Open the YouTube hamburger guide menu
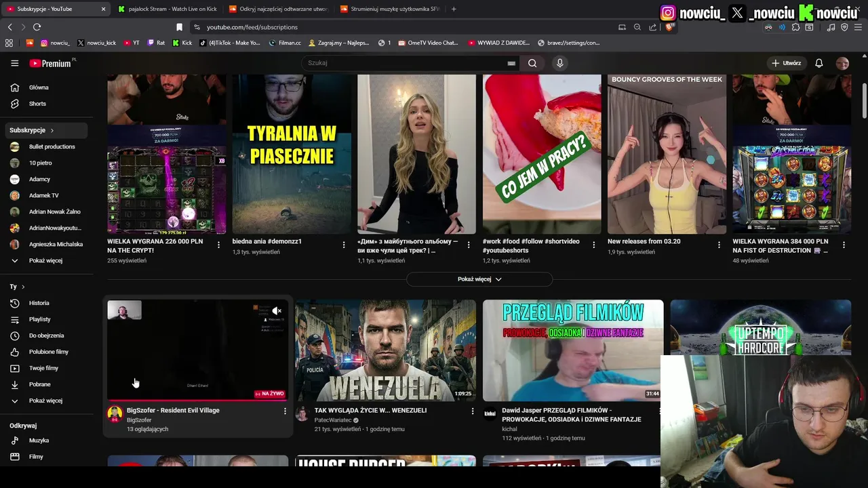 coord(15,63)
